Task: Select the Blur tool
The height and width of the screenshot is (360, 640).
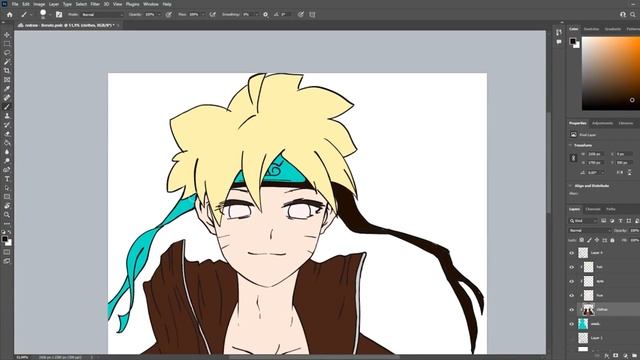Action: (x=7, y=151)
